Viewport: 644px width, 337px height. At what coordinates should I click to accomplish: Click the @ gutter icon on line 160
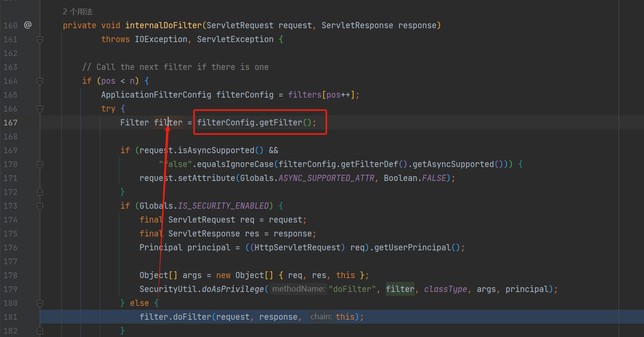28,25
